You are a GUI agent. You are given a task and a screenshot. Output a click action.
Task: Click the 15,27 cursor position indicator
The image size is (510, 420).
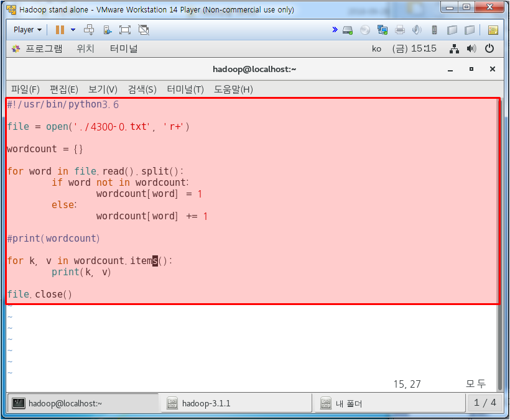point(407,384)
